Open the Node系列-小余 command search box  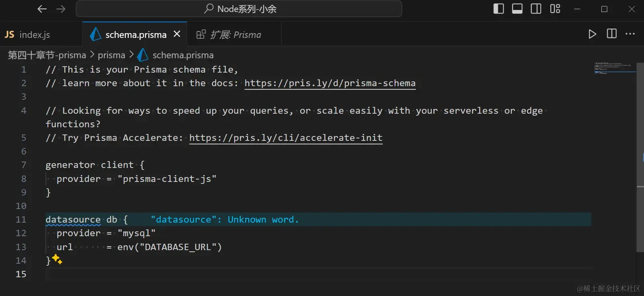(x=239, y=9)
